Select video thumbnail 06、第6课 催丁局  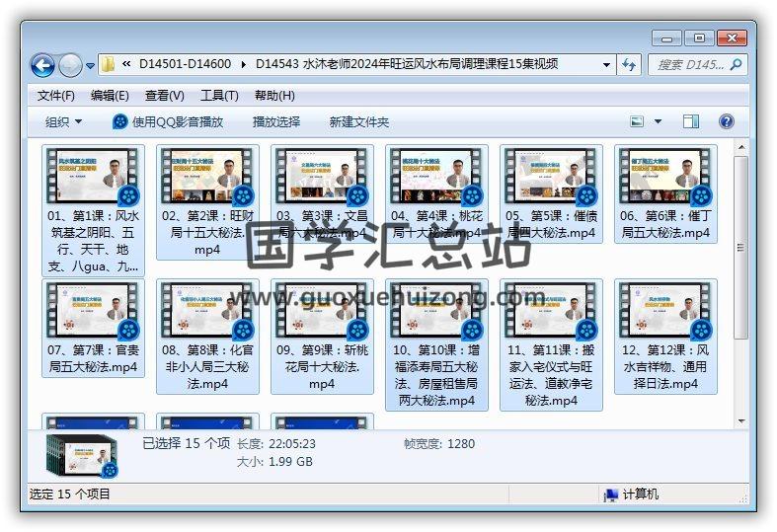[x=665, y=176]
